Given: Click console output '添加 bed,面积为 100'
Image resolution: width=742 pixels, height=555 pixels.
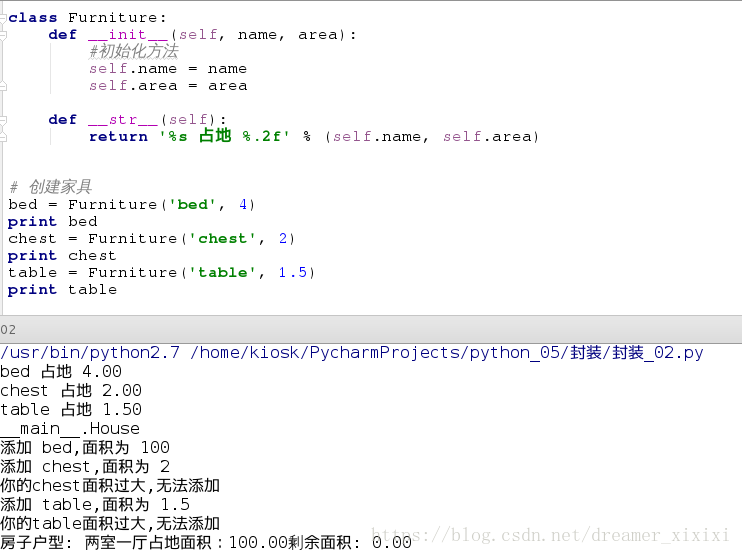Looking at the screenshot, I should tap(85, 447).
